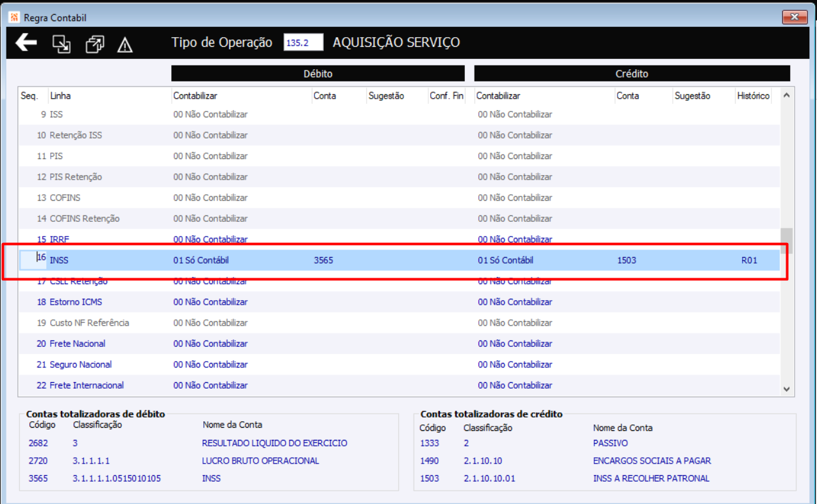
Task: Select the 16 INSS row
Action: click(400, 260)
